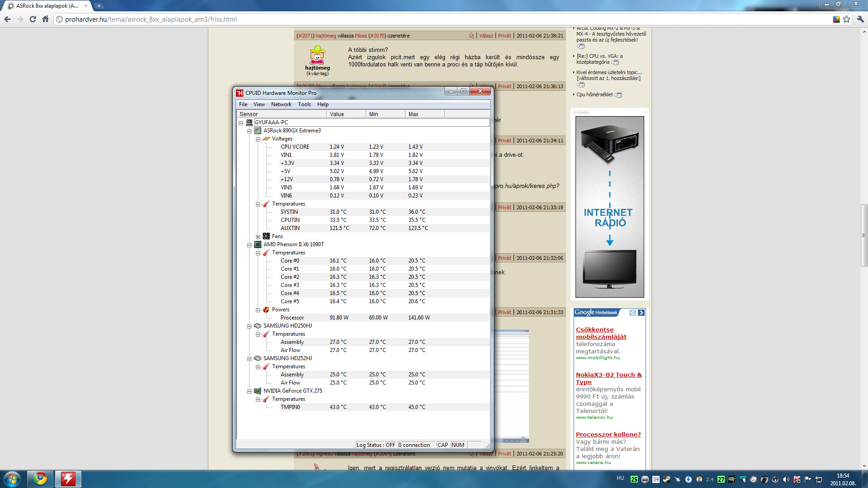Click the Sensor column header

282,114
